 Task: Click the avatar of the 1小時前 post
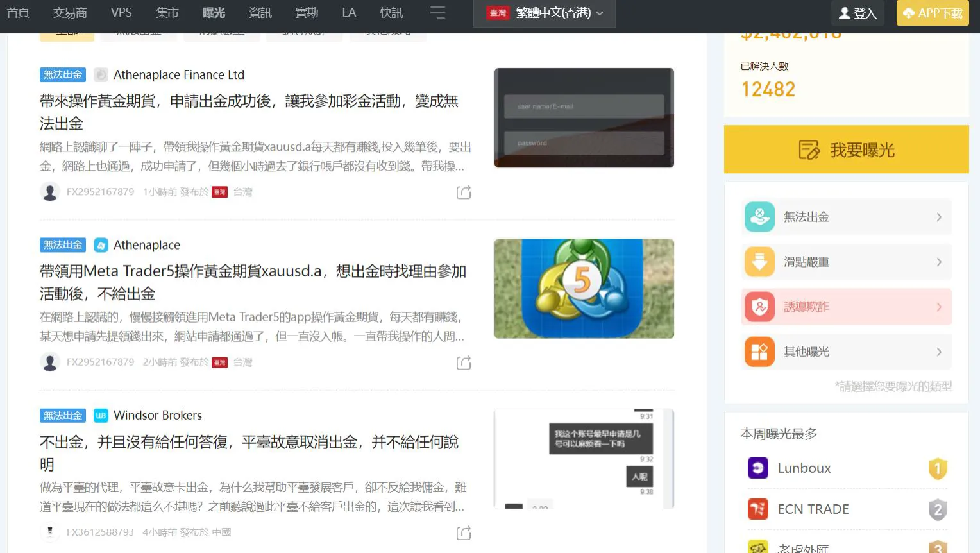tap(50, 192)
